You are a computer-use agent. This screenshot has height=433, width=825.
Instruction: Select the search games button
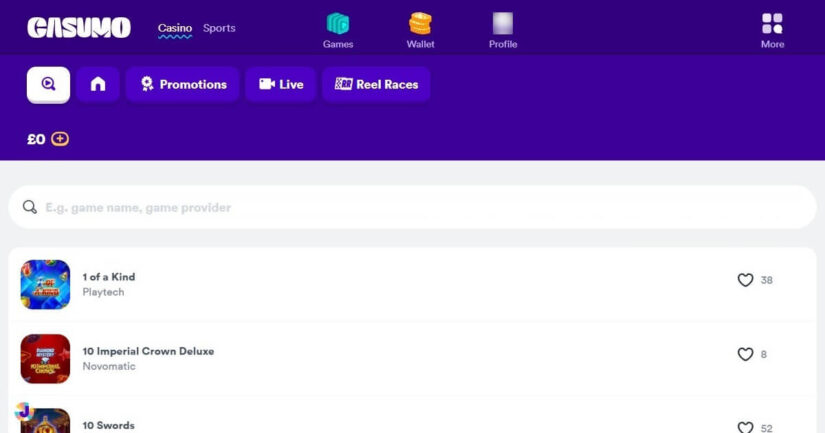point(48,84)
